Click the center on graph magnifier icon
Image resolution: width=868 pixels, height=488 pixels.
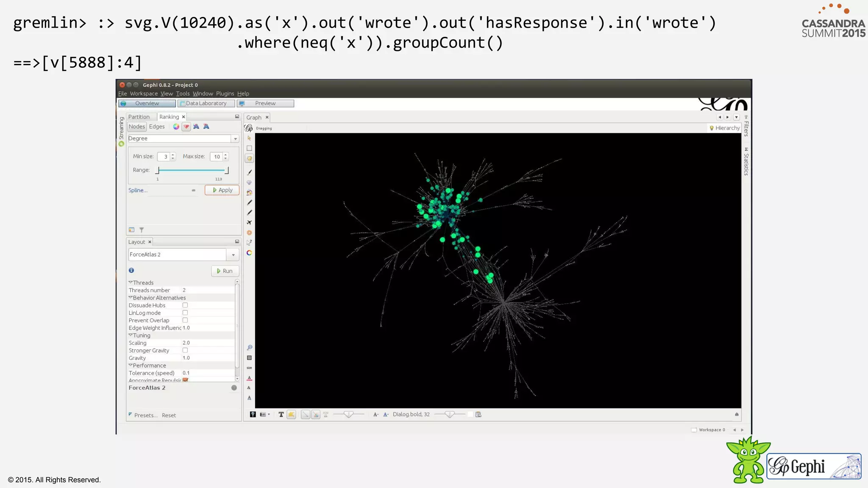[249, 348]
